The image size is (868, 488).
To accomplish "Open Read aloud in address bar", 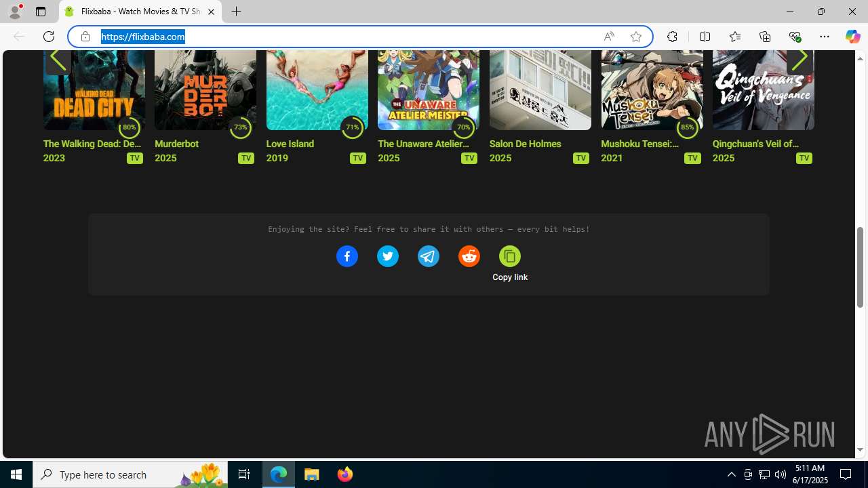I will click(609, 37).
